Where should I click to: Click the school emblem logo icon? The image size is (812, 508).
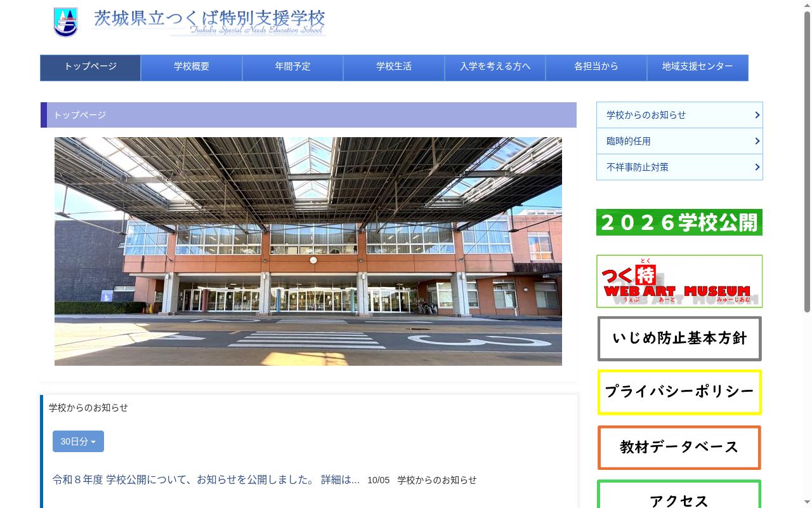tap(65, 22)
